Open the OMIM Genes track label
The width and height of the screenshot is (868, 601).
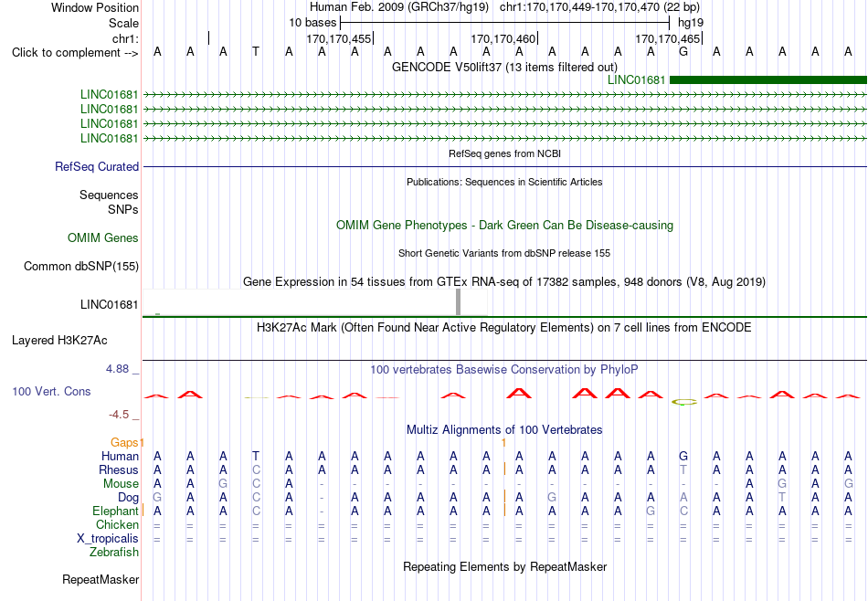pos(103,238)
